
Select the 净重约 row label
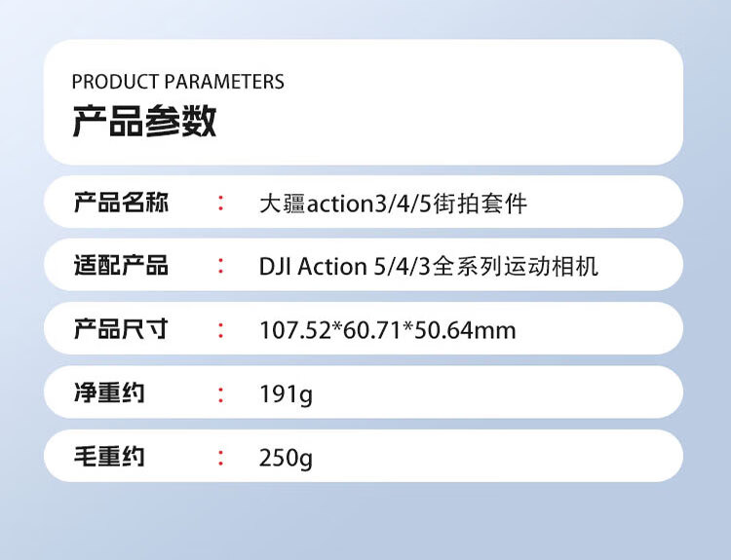coord(109,393)
